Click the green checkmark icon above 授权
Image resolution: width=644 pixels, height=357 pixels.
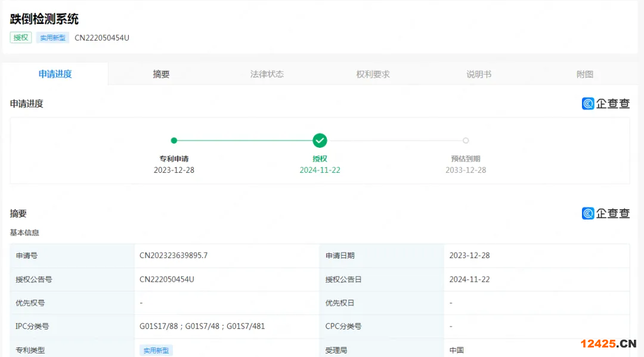(320, 141)
